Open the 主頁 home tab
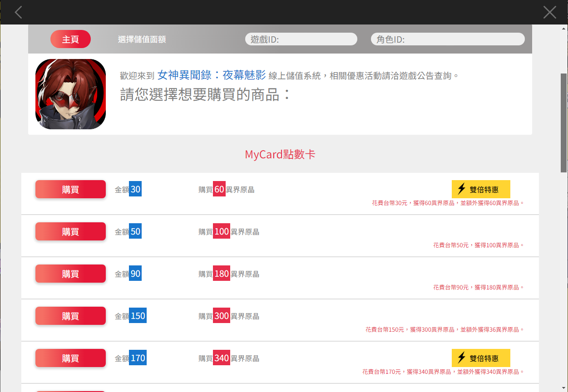The height and width of the screenshot is (392, 568). pyautogui.click(x=70, y=39)
